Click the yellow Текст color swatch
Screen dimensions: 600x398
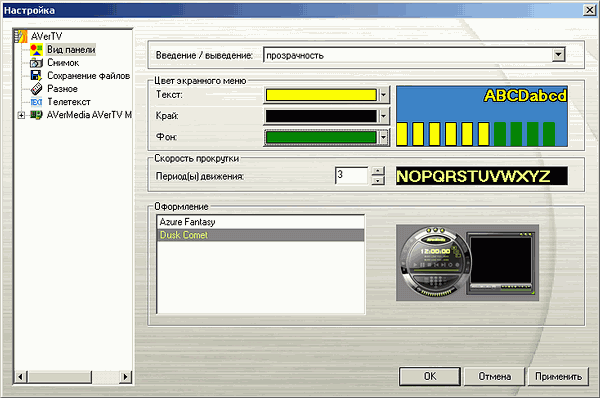pyautogui.click(x=321, y=95)
